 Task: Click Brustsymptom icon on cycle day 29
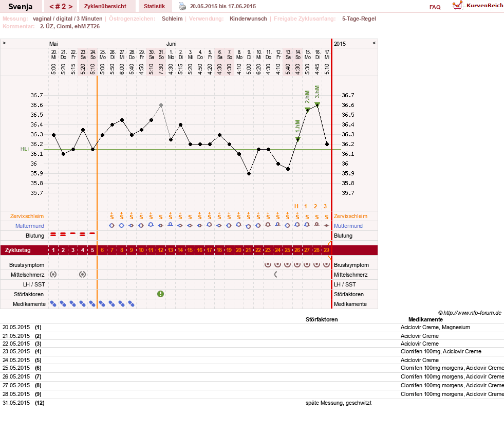click(x=326, y=265)
